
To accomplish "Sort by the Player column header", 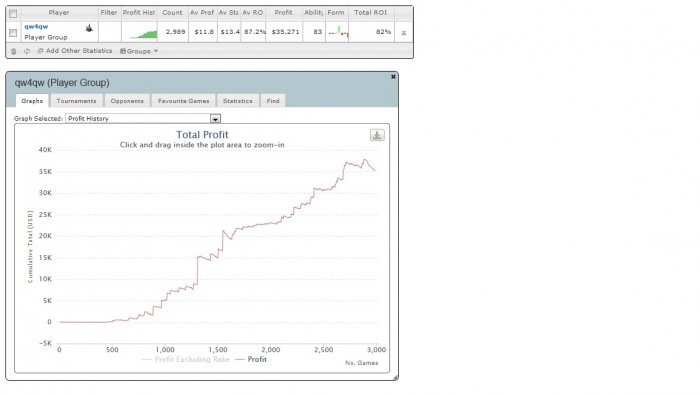I will (x=59, y=12).
